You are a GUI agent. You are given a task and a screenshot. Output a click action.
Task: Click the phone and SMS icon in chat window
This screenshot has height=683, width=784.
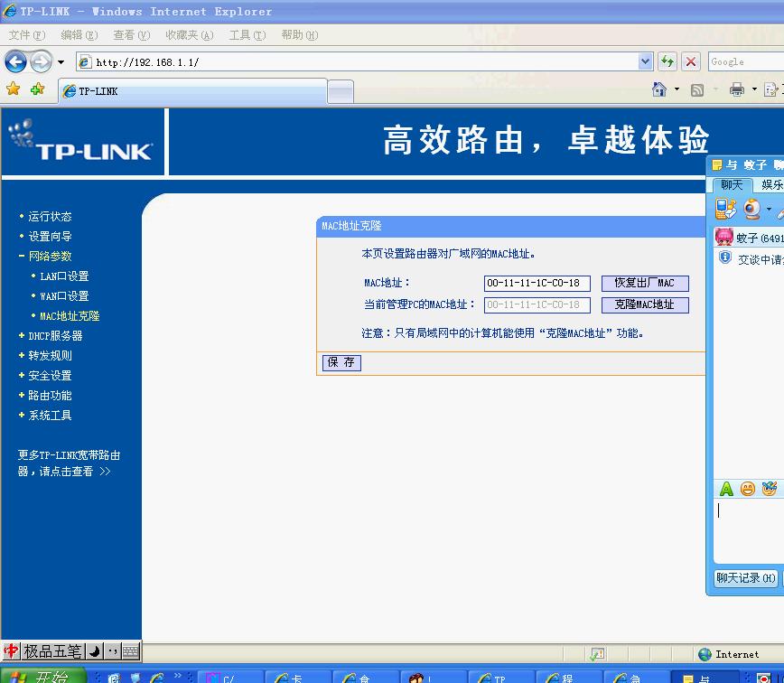(725, 209)
